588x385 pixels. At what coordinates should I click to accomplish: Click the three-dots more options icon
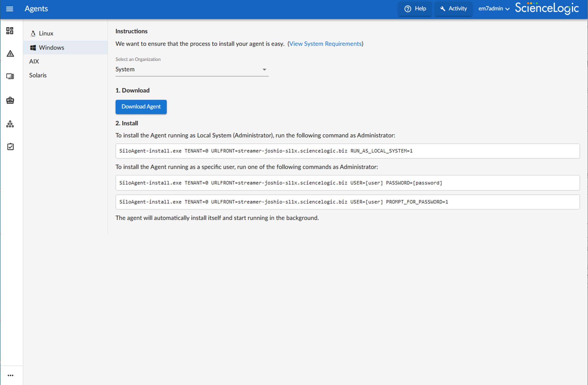pos(10,375)
